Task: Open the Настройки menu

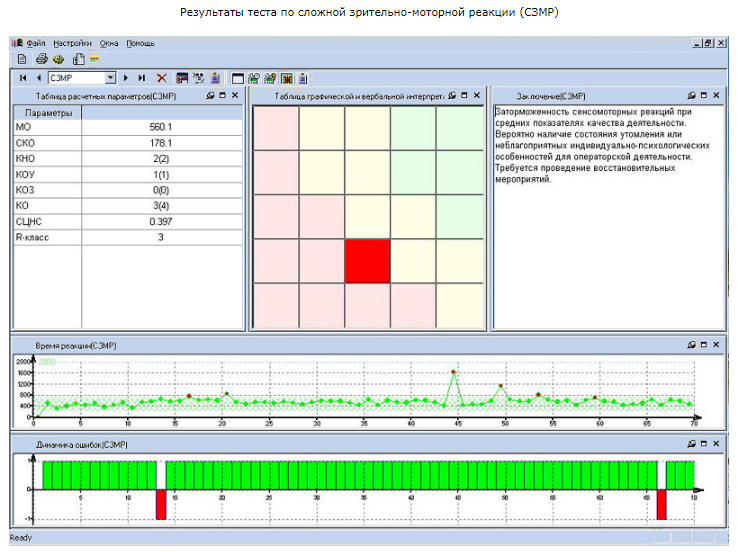Action: (72, 43)
